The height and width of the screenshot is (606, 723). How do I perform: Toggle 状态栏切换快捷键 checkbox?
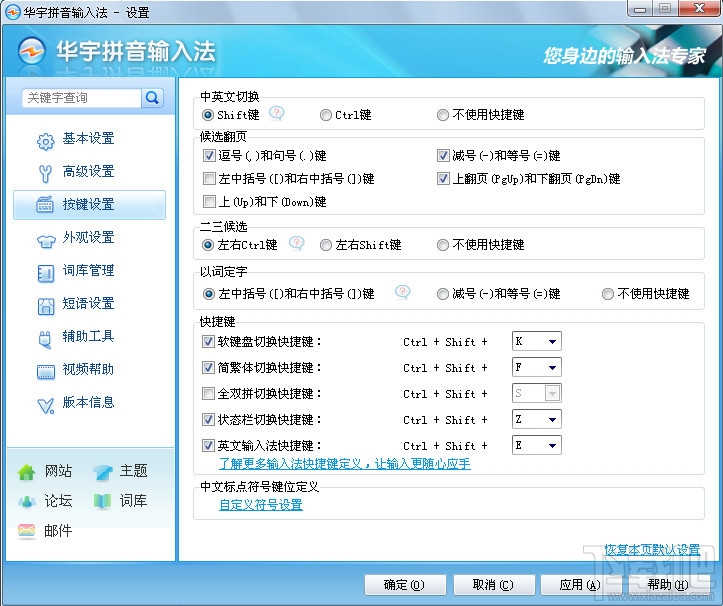tap(208, 419)
